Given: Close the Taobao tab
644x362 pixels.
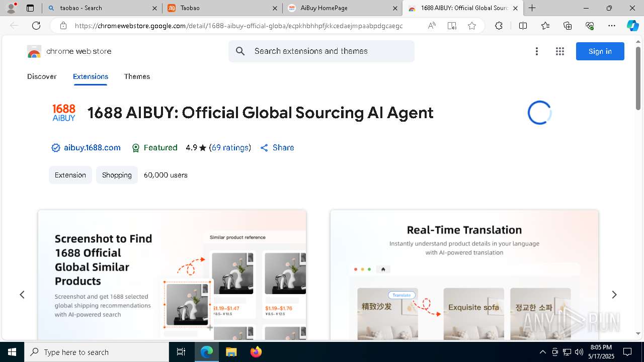Looking at the screenshot, I should click(x=275, y=8).
